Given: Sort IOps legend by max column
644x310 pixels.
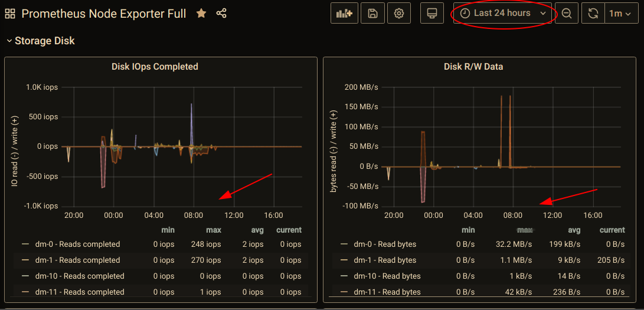Looking at the screenshot, I should click(213, 230).
